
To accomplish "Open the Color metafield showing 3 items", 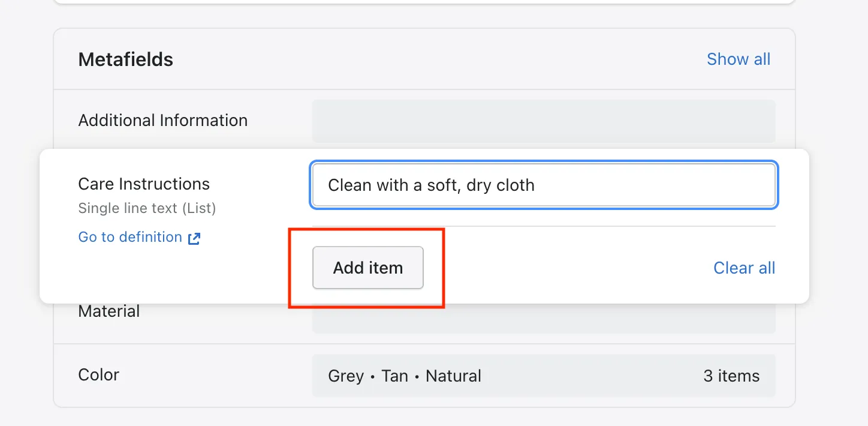I will click(543, 375).
